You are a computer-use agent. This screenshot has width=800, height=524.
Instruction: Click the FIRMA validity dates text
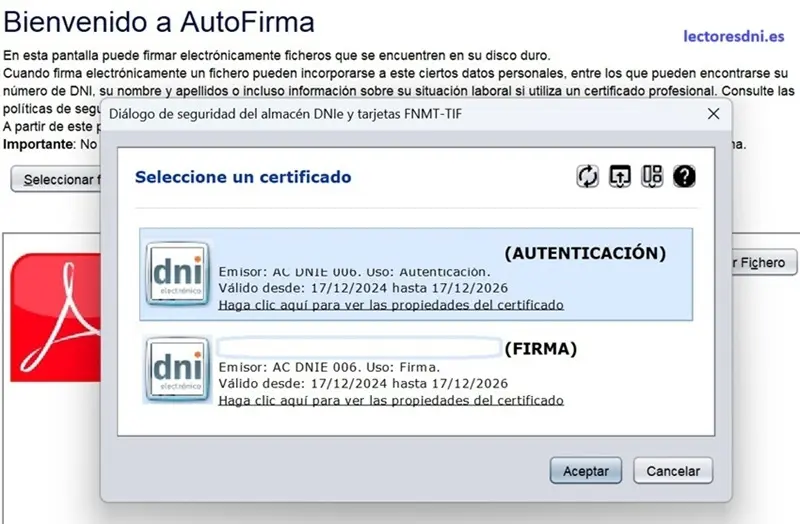pos(363,383)
